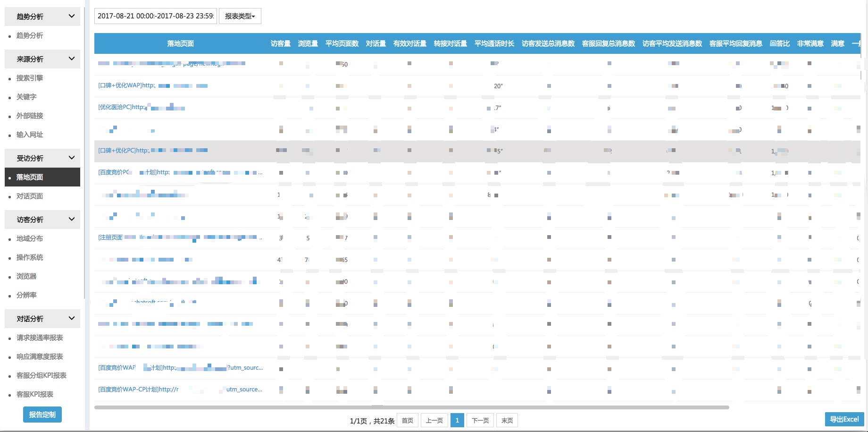Collapse the 对话分析 section chevron
The width and height of the screenshot is (868, 432).
(x=72, y=318)
